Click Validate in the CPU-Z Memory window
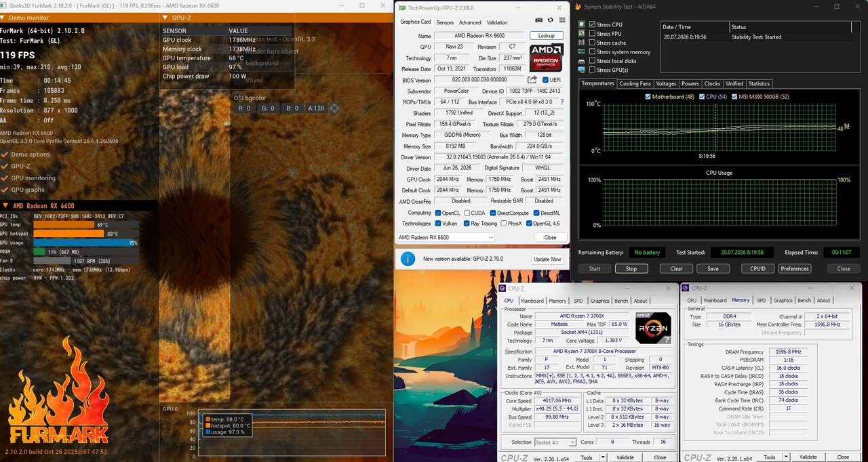This screenshot has height=462, width=868. (809, 457)
